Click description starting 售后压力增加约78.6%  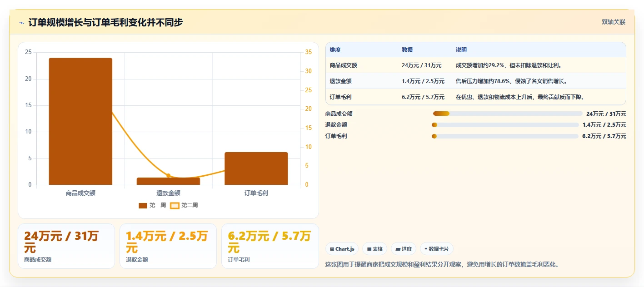pyautogui.click(x=512, y=81)
